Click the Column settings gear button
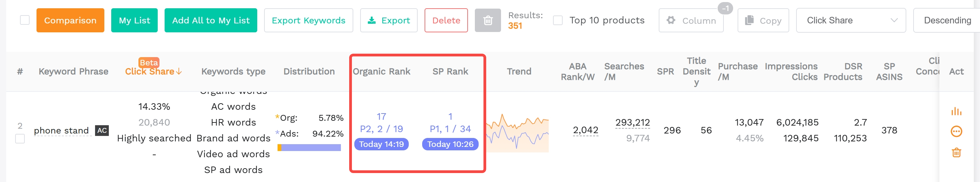This screenshot has height=182, width=980. 691,20
